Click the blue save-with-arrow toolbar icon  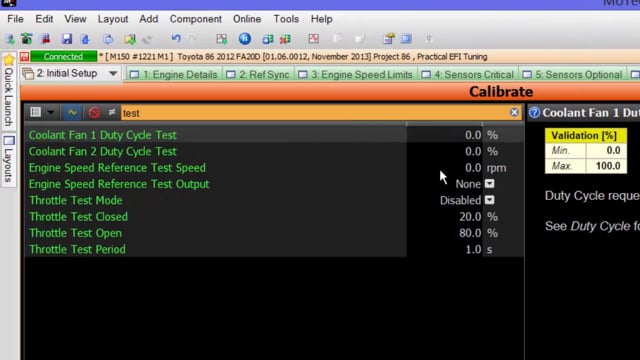point(85,39)
